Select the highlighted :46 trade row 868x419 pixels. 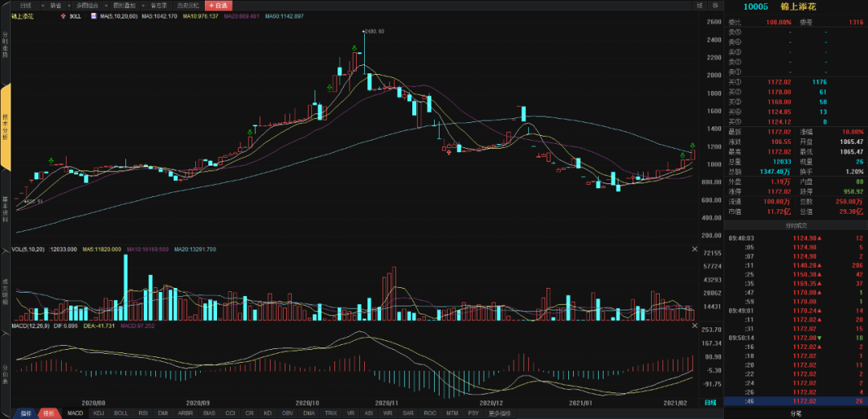point(796,401)
